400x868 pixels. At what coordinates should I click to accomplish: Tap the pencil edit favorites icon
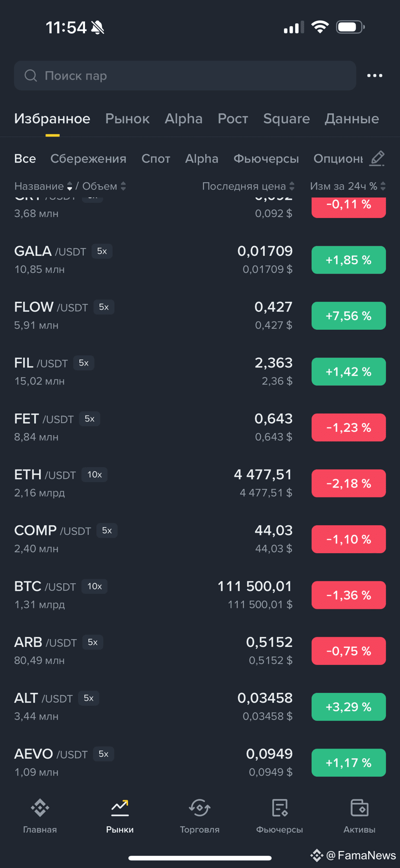point(377,158)
